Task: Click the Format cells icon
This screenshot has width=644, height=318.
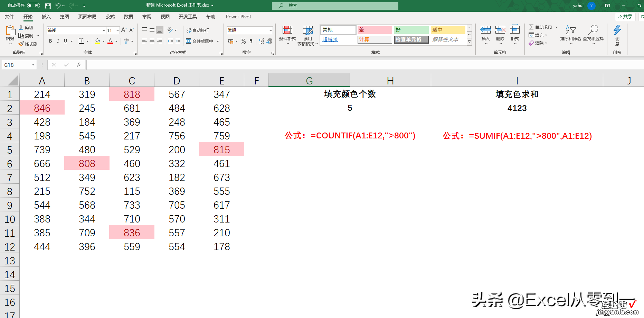Action: tap(515, 30)
